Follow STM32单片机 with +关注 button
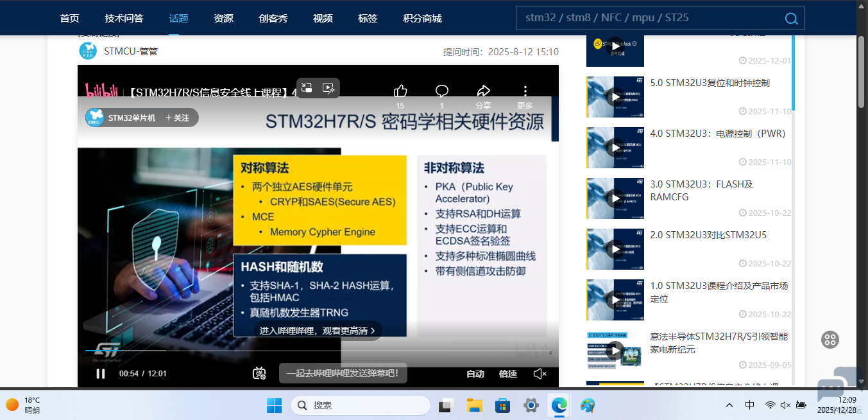Image resolution: width=868 pixels, height=420 pixels. [x=178, y=118]
